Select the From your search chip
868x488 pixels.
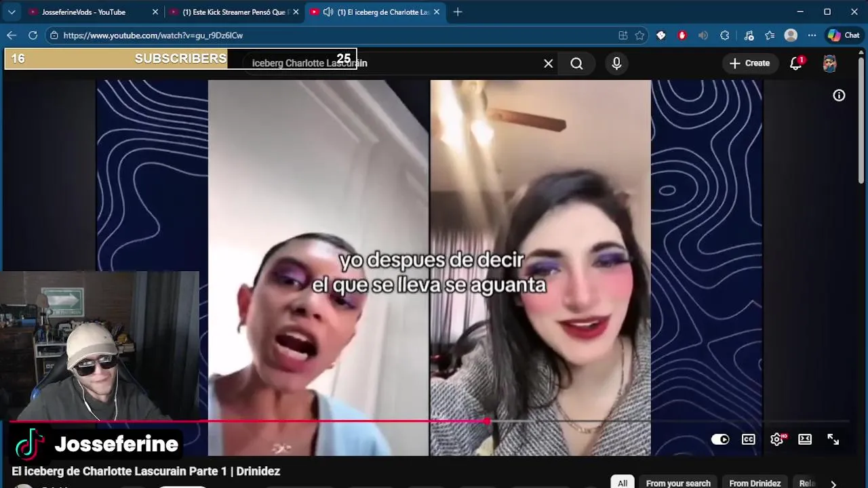click(678, 483)
